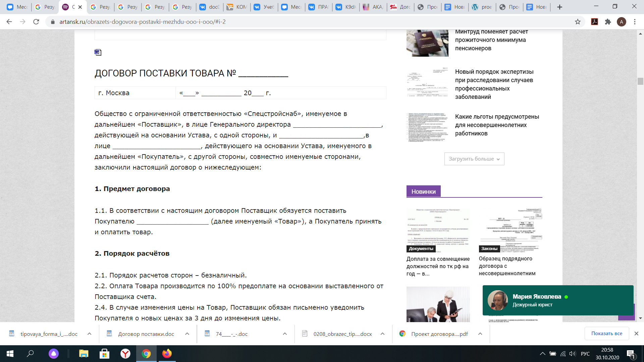Open downloaded Договор поставки.doc file
Image resolution: width=644 pixels, height=362 pixels.
[x=141, y=334]
